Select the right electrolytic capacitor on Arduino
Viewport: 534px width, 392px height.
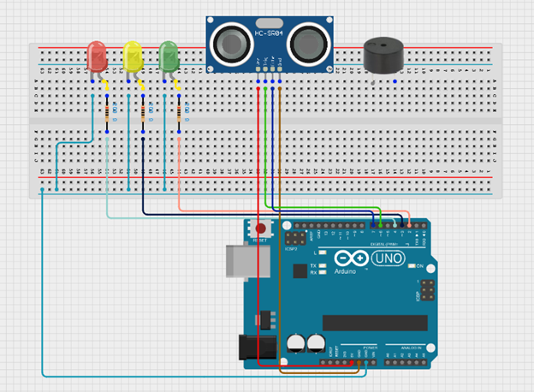[x=317, y=343]
